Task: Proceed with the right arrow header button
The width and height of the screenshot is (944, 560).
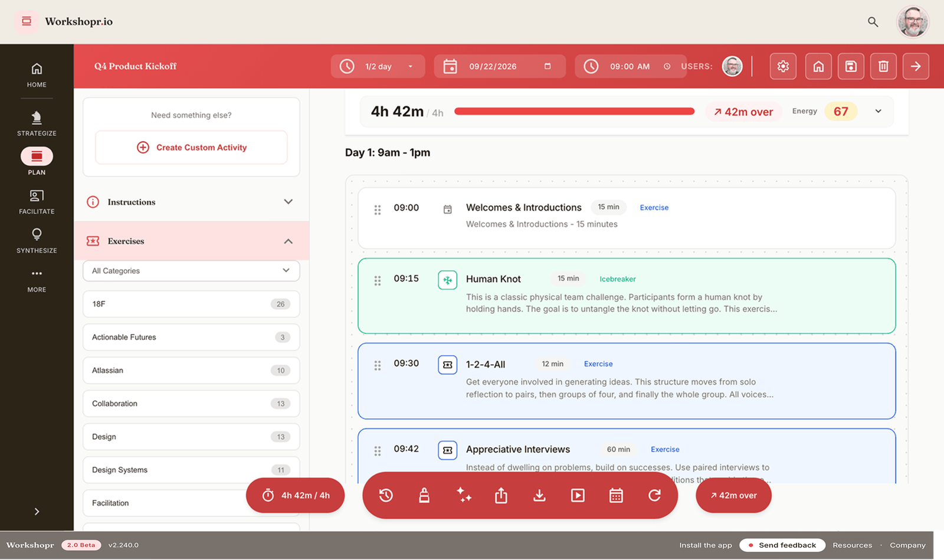Action: (x=916, y=66)
